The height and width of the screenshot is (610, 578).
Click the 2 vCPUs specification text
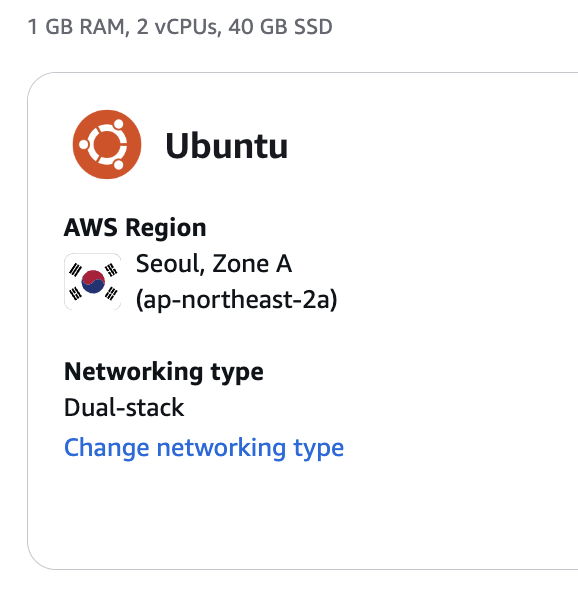pos(177,27)
